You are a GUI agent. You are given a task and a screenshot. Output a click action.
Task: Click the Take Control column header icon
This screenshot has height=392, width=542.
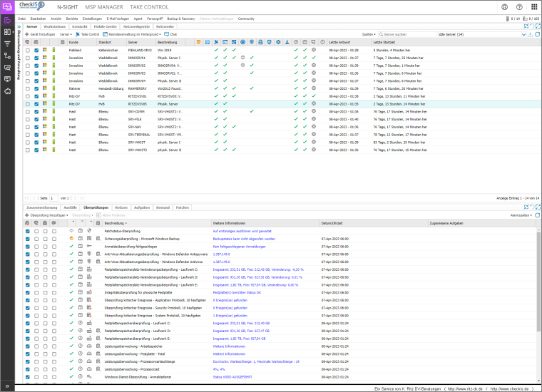(x=216, y=42)
